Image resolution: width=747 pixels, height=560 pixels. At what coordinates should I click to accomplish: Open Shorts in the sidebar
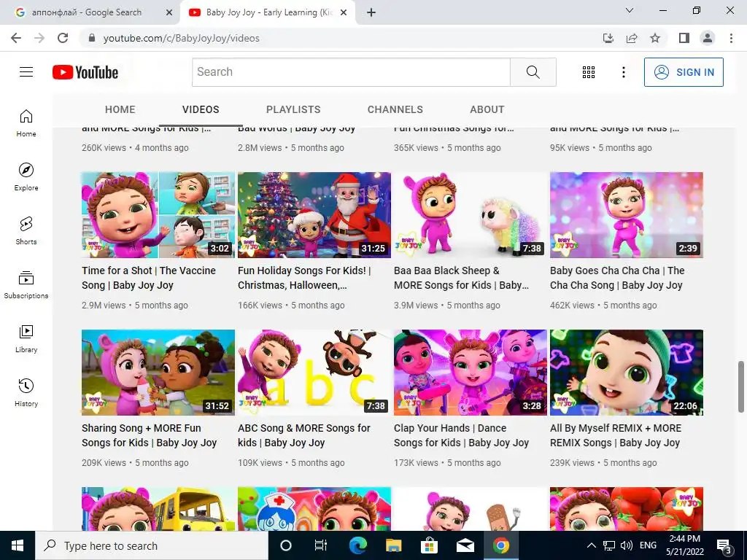[26, 230]
